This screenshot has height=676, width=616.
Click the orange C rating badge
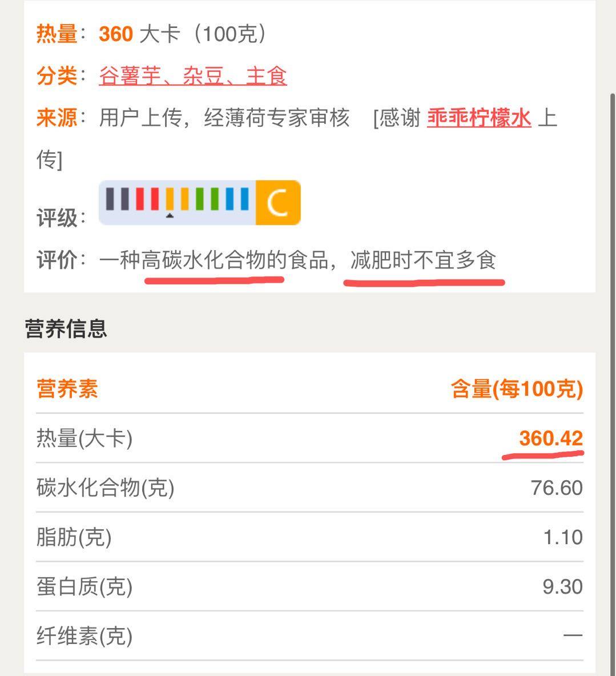pyautogui.click(x=278, y=203)
